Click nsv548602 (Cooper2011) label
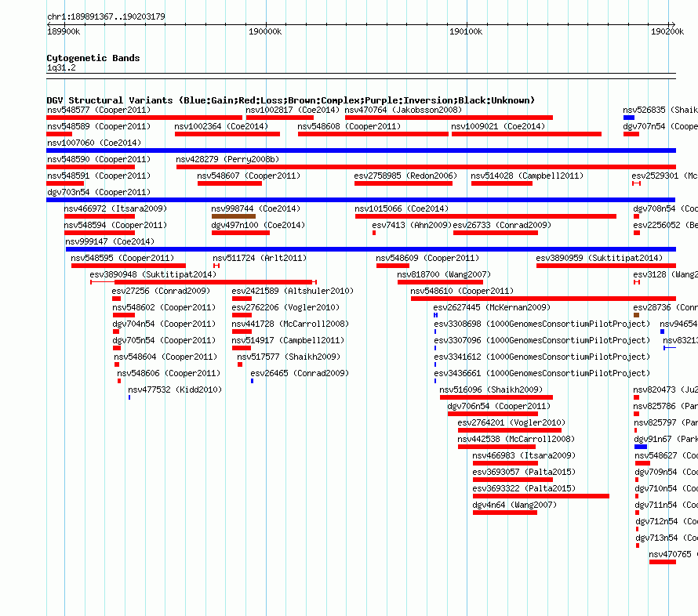The image size is (698, 616). [x=164, y=307]
